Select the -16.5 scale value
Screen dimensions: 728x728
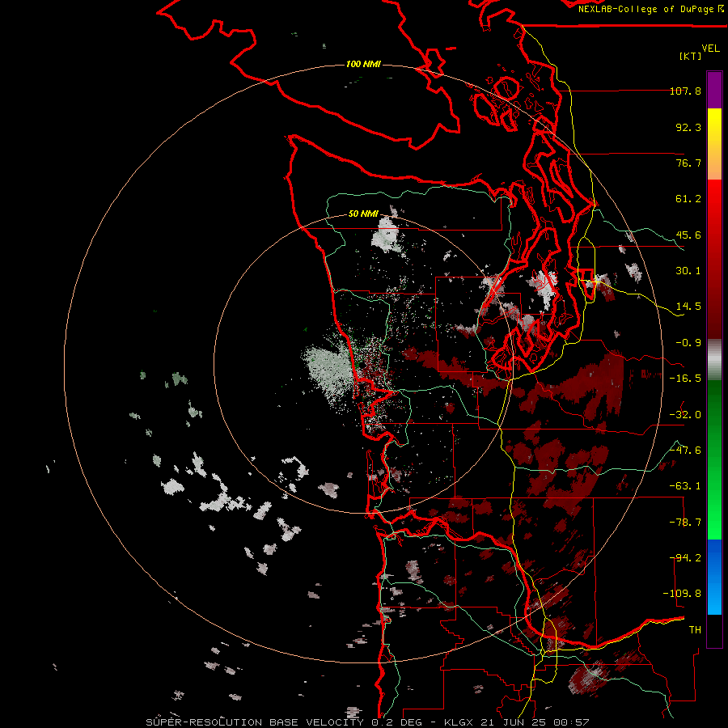(x=685, y=379)
